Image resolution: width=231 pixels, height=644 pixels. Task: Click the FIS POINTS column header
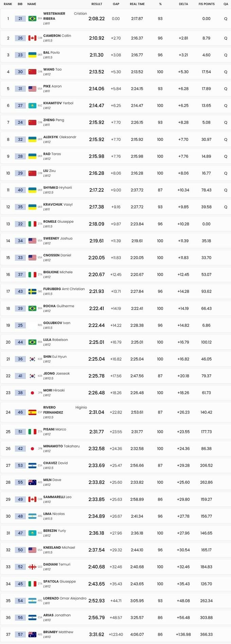pyautogui.click(x=207, y=4)
